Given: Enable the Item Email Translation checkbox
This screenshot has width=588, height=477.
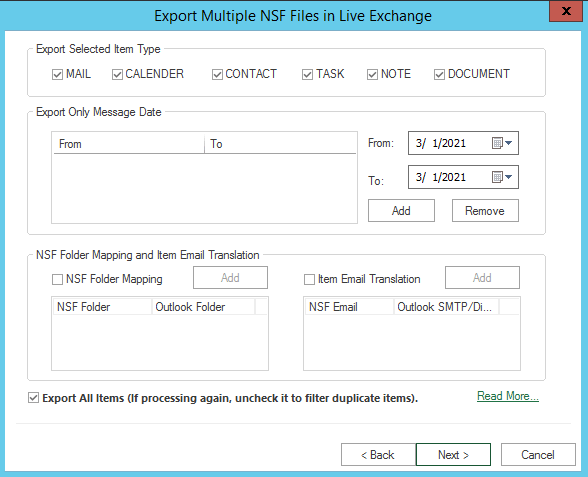Looking at the screenshot, I should (309, 279).
